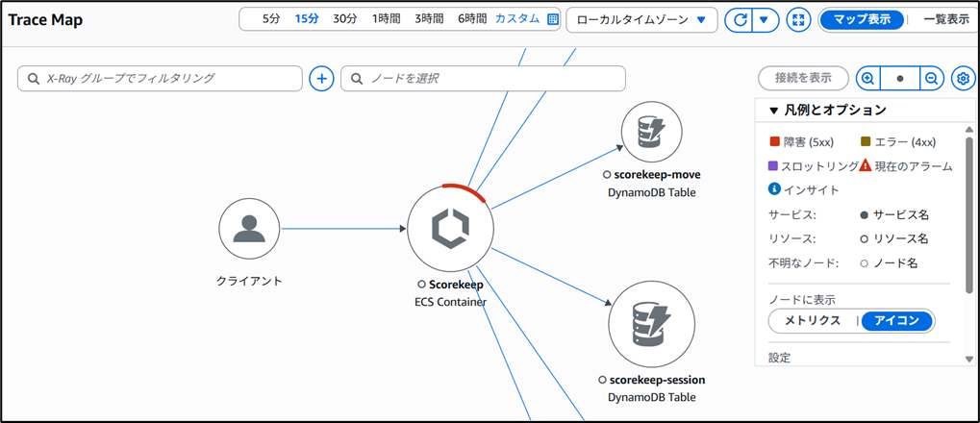This screenshot has width=980, height=423.
Task: Open map settings gear icon
Action: click(963, 79)
